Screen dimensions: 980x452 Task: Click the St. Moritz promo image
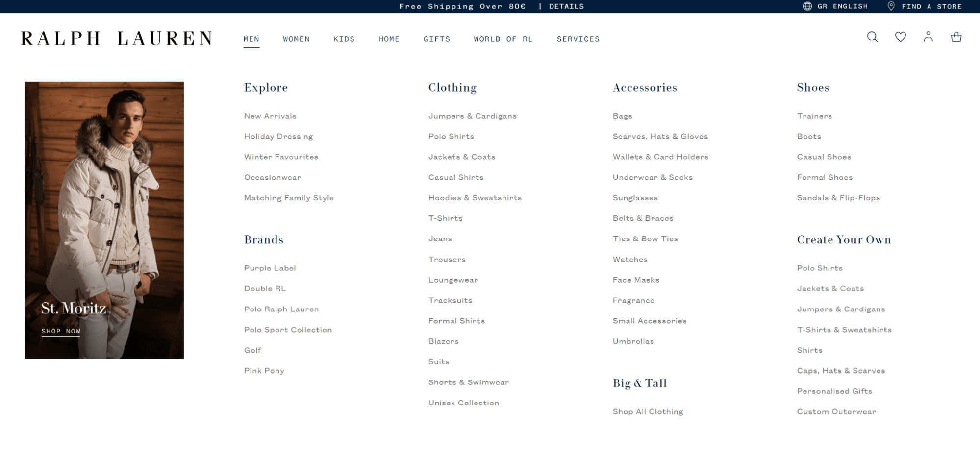point(104,220)
